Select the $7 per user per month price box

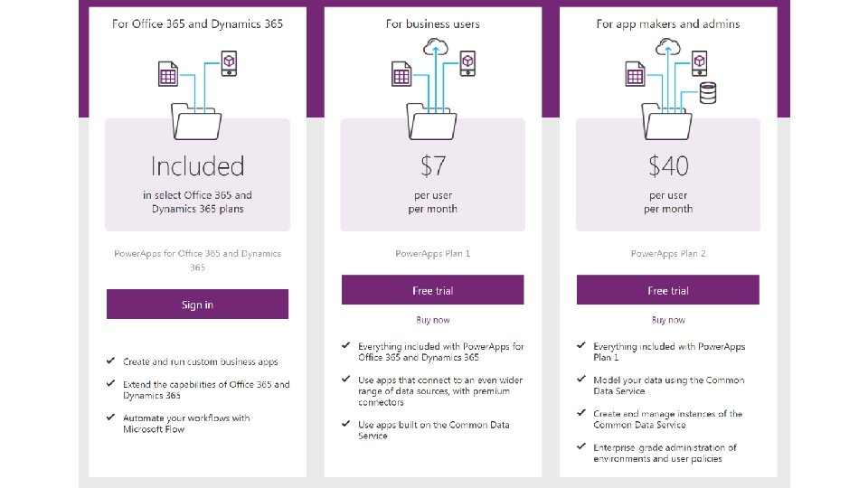(x=433, y=174)
